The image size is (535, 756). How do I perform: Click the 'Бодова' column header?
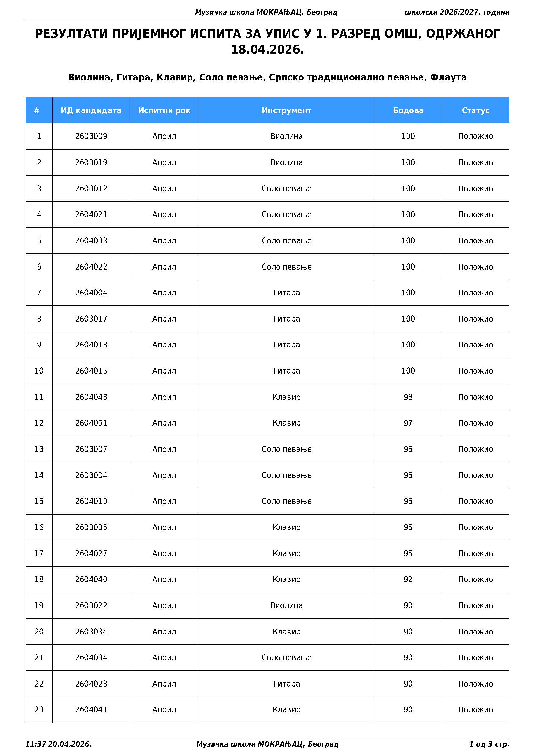[x=408, y=110]
